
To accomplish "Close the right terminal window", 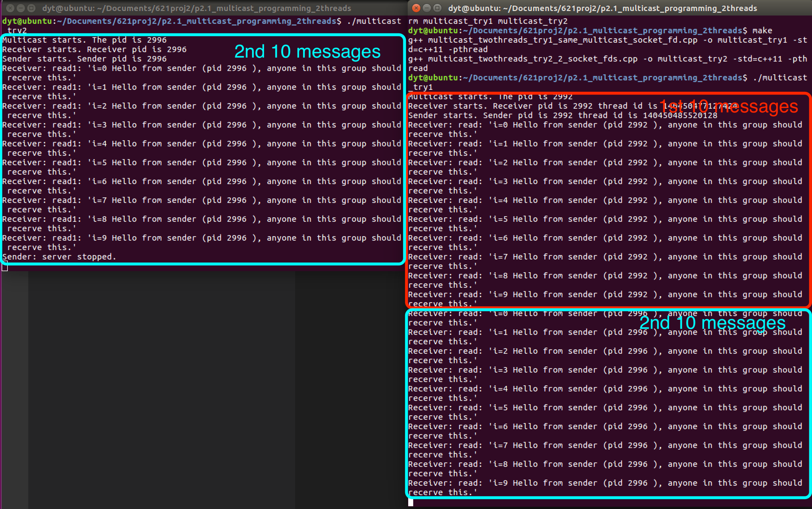I will pos(416,8).
